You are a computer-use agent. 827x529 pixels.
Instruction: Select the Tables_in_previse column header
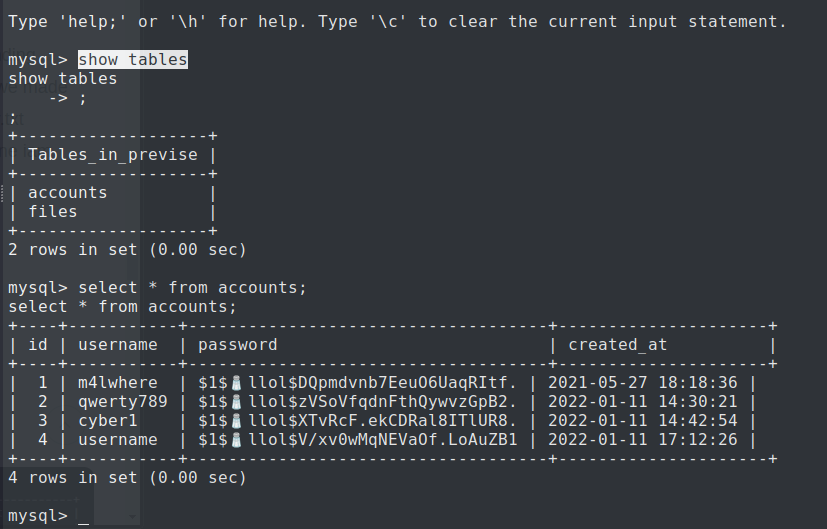(112, 155)
